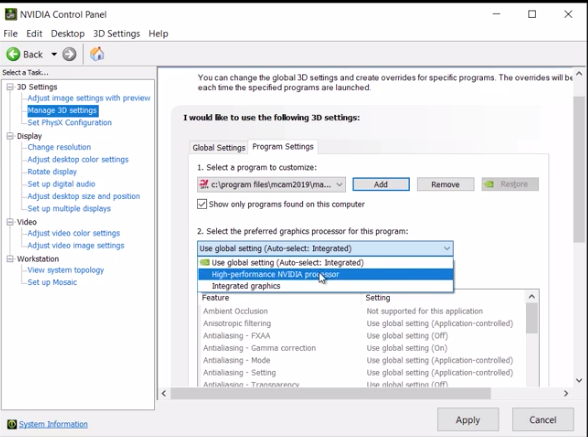588x437 pixels.
Task: Select the Antialiasing - FXAA row
Action: click(362, 336)
